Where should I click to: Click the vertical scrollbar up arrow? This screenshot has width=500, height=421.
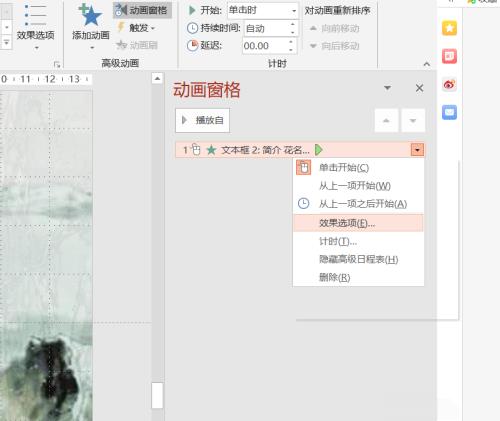tap(157, 79)
